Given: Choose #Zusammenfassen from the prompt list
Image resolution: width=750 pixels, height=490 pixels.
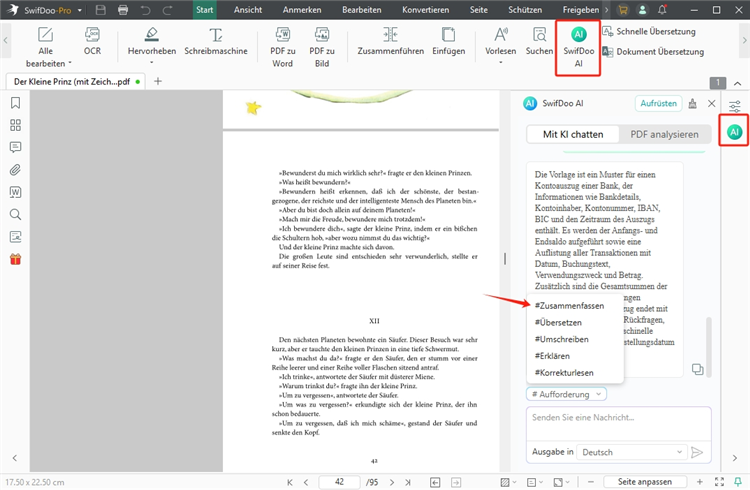Looking at the screenshot, I should (569, 306).
